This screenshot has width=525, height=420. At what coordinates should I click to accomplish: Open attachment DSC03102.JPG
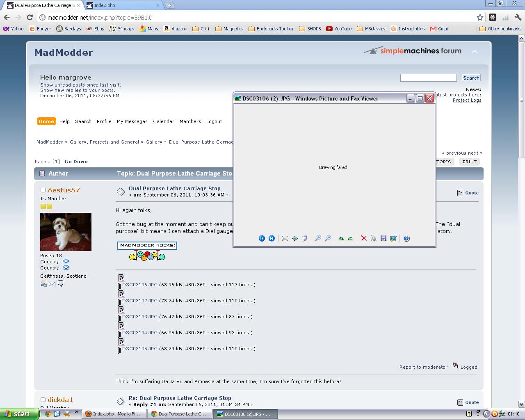coord(140,301)
